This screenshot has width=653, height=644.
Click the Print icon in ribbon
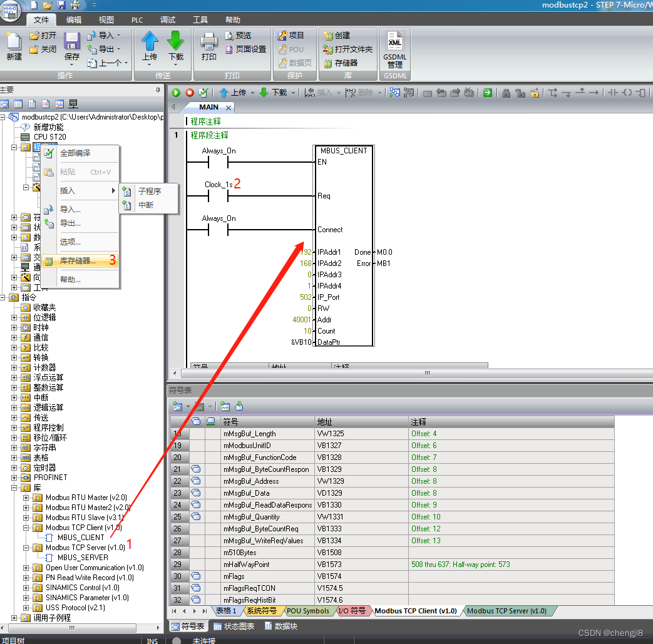(x=208, y=41)
